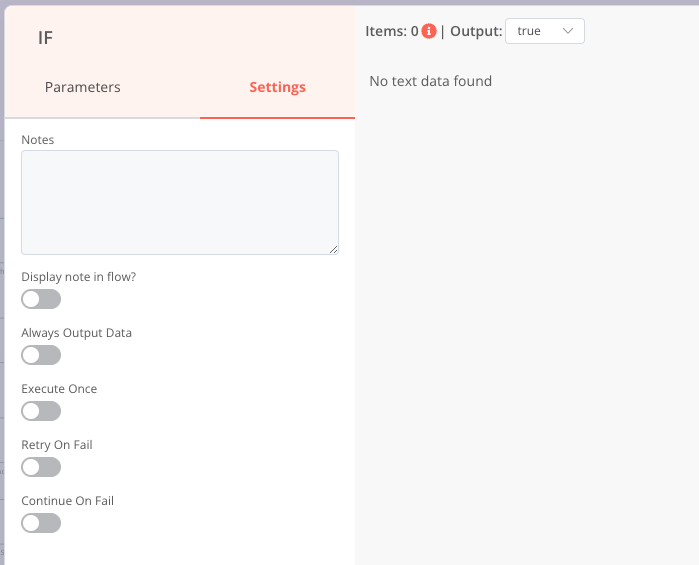Enable the Always Output Data switch
The height and width of the screenshot is (565, 699).
tap(41, 355)
